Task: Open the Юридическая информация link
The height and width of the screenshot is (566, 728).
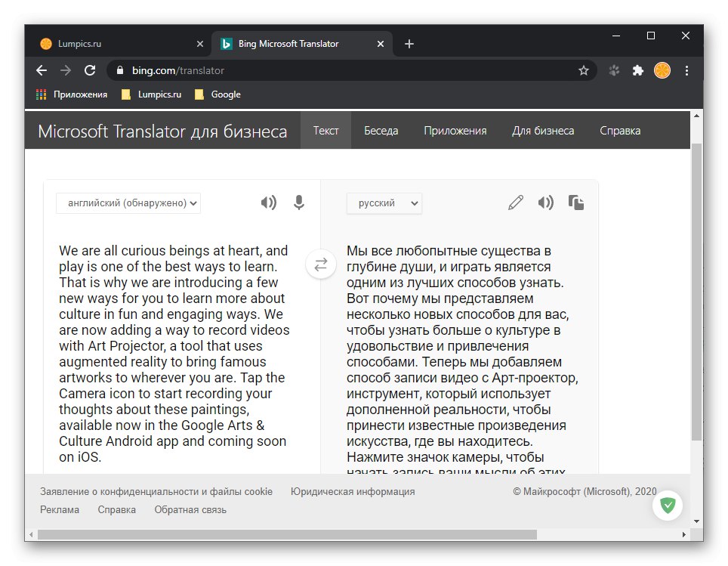Action: [x=353, y=492]
